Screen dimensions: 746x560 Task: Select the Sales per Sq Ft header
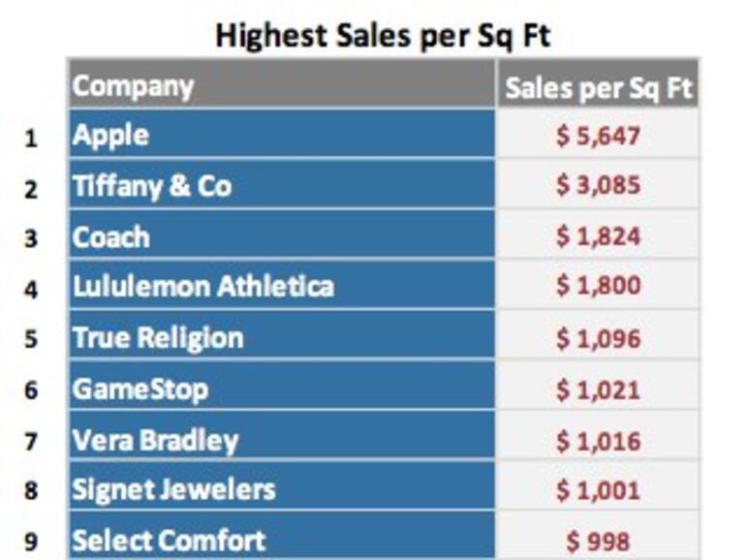click(x=598, y=88)
